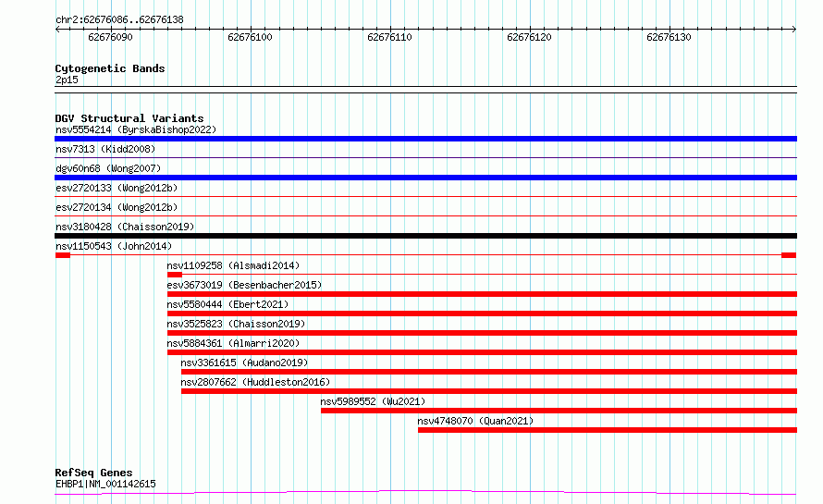This screenshot has height=504, width=823.
Task: Click the 62676130 ruler position
Action: click(669, 37)
